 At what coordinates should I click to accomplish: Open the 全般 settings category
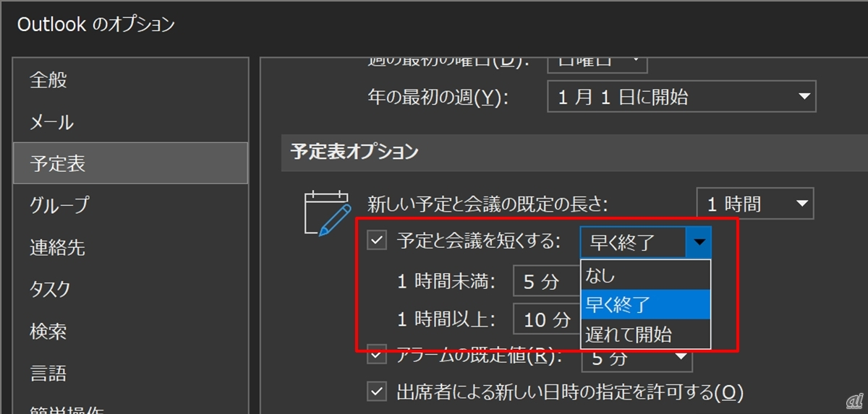tap(131, 79)
